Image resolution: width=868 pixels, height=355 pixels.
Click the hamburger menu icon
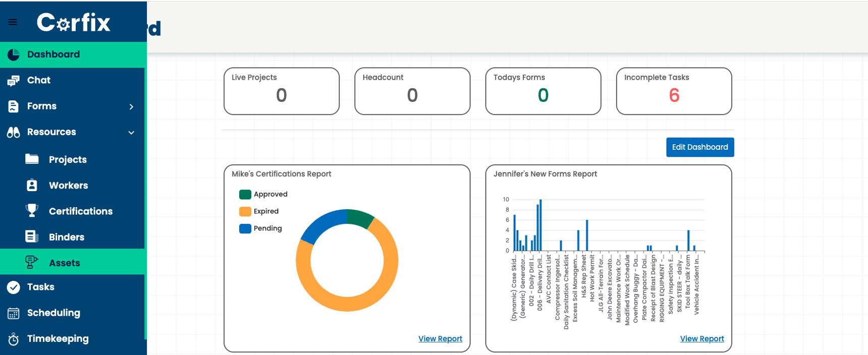(13, 22)
